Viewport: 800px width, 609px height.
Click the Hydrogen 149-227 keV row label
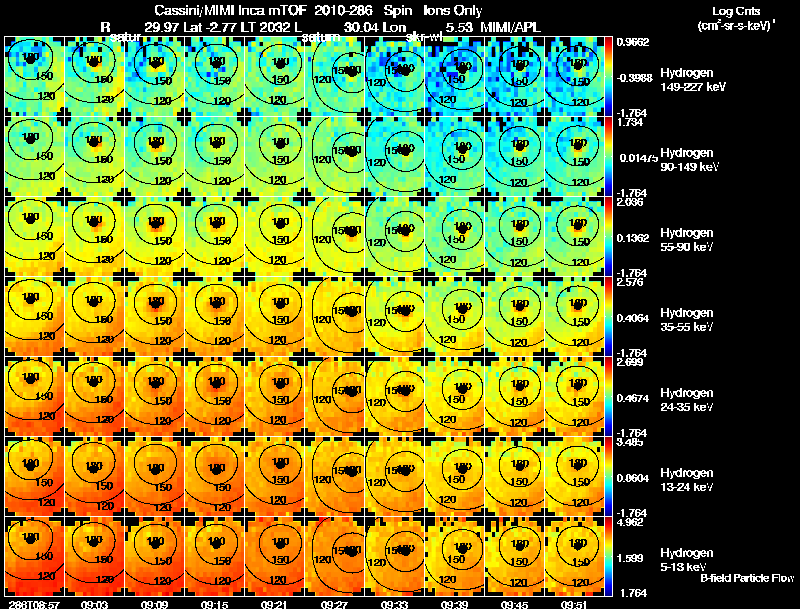(x=692, y=80)
